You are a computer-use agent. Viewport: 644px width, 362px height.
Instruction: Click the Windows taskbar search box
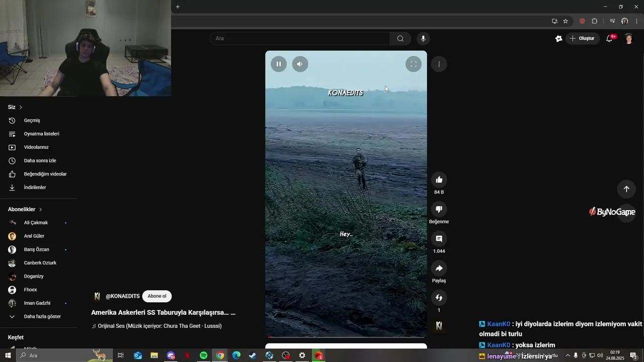(64, 355)
